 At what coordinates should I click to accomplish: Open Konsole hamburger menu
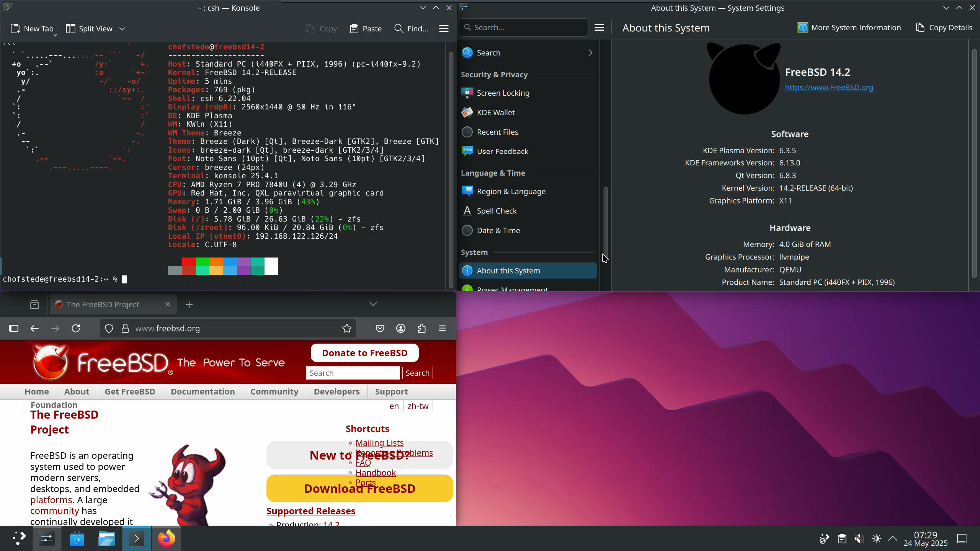444,29
